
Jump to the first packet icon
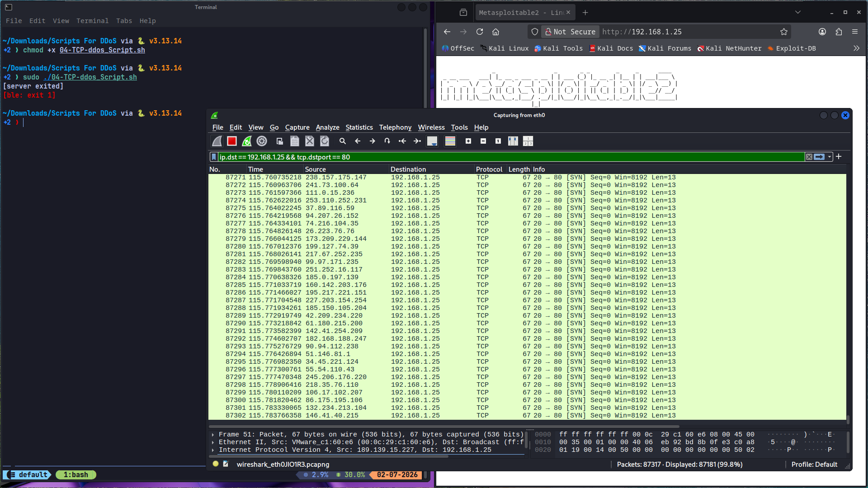pos(402,141)
